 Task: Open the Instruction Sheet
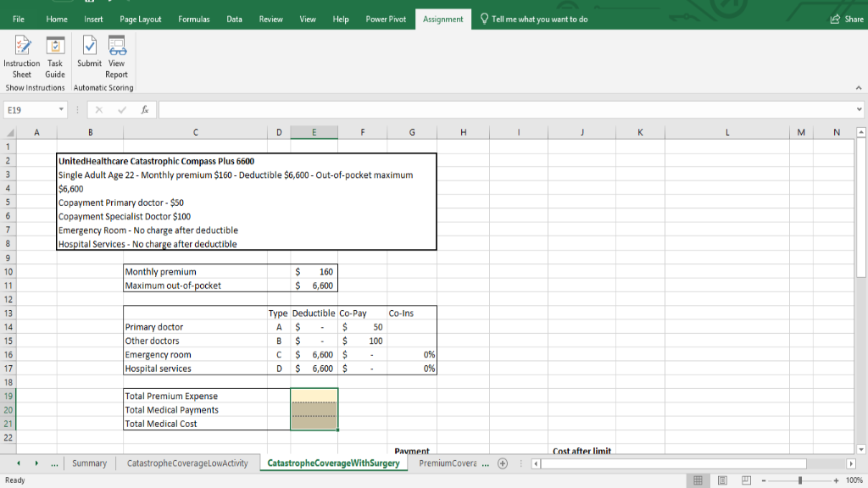[x=22, y=57]
